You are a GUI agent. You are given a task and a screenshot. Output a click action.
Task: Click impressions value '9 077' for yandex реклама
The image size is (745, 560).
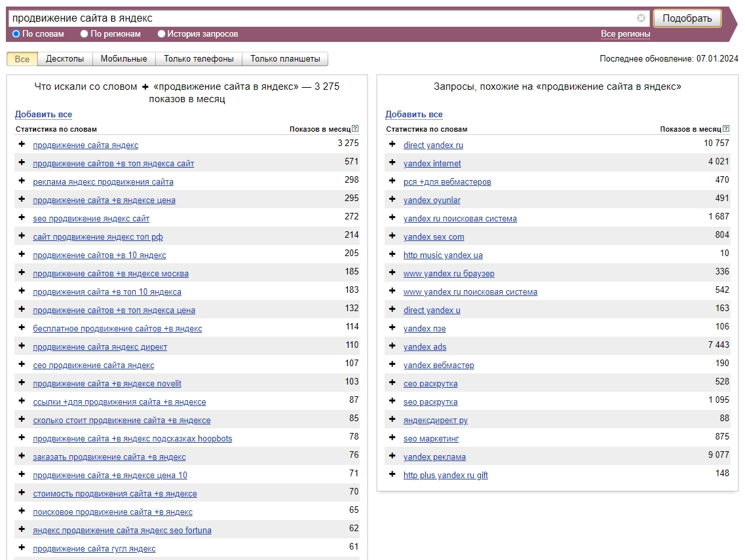pyautogui.click(x=718, y=455)
